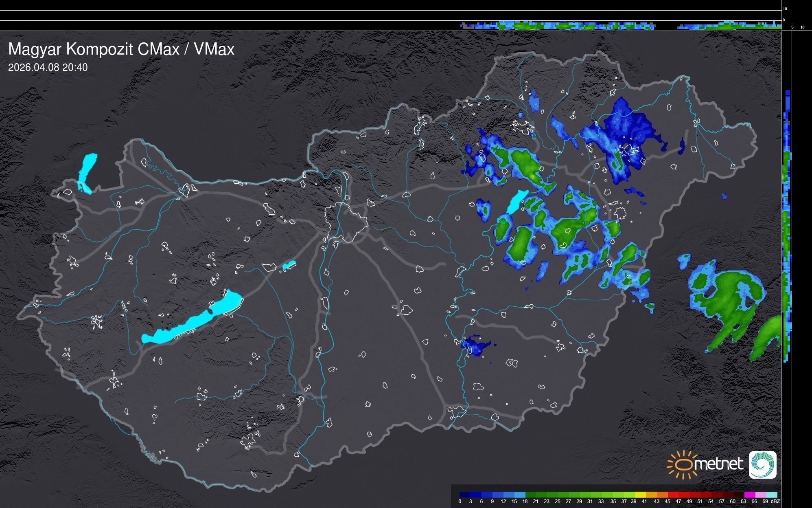Click the dark blue 0 dBZ legend swatch
Image resolution: width=812 pixels, height=508 pixels.
465,495
